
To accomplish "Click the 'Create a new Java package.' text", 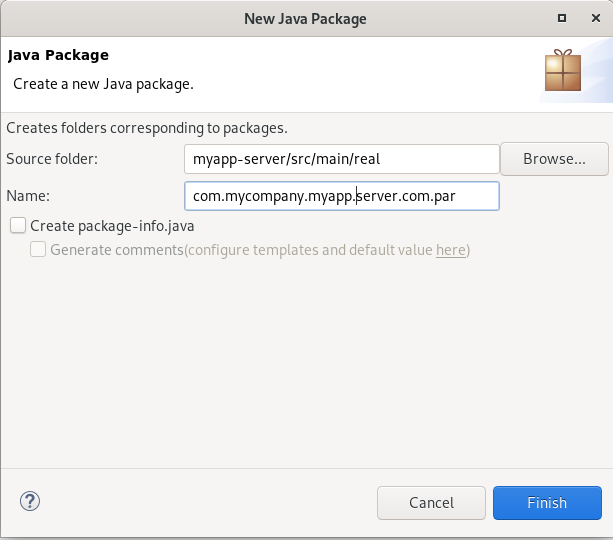I will (103, 84).
